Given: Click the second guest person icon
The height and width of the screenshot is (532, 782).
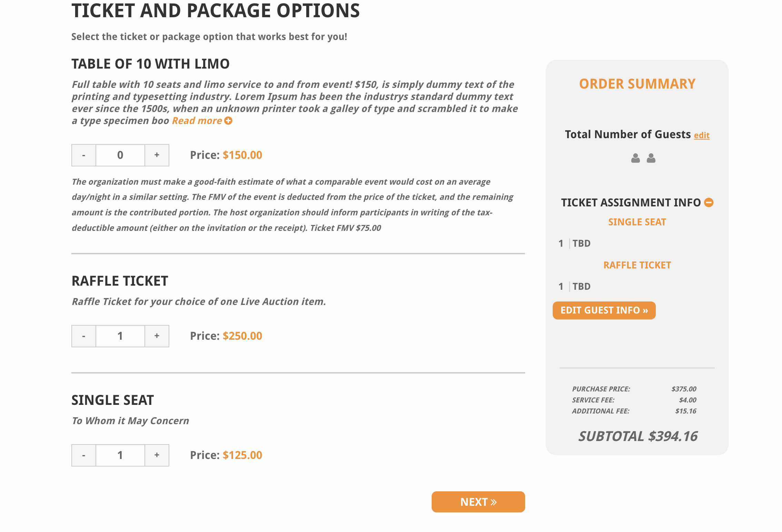Looking at the screenshot, I should 651,158.
